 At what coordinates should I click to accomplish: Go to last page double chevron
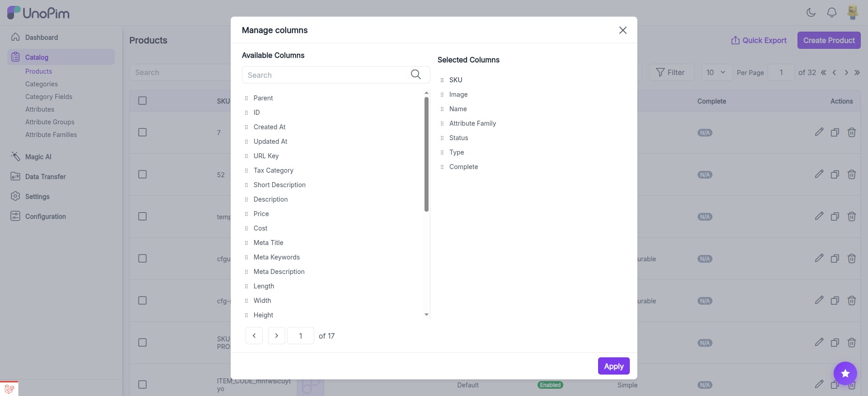pyautogui.click(x=857, y=72)
